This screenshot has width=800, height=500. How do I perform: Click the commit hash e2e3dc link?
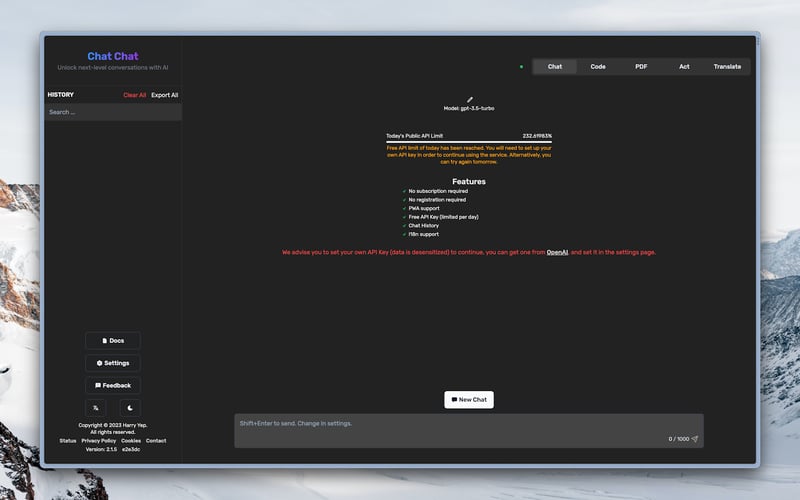click(x=131, y=449)
